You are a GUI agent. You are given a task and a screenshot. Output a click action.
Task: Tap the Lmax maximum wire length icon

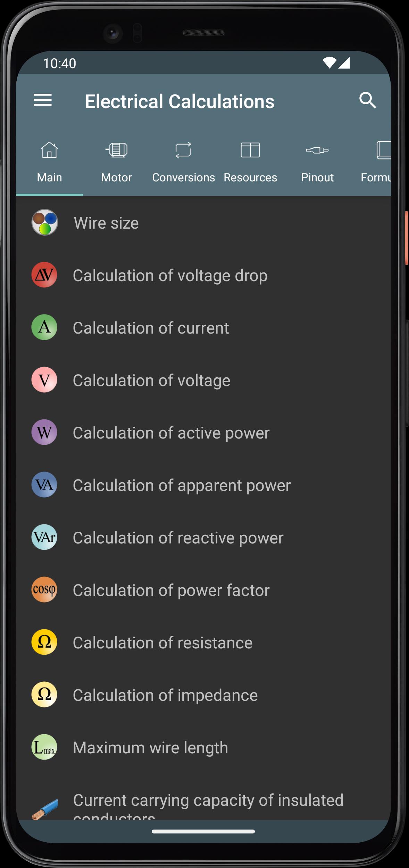click(44, 747)
